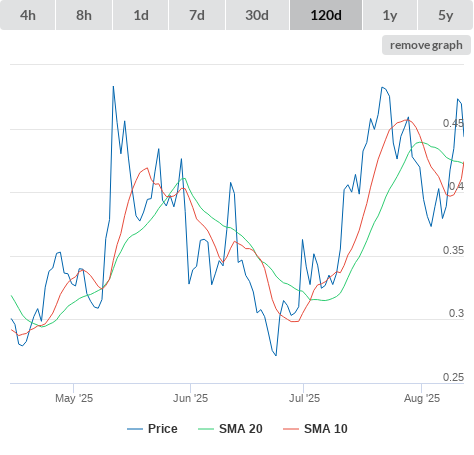Click the red SMA 10 line marker
This screenshot has width=474, height=455.
pos(291,429)
